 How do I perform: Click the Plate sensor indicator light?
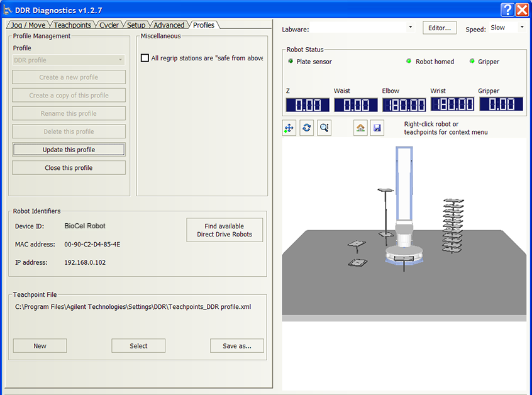[x=291, y=62]
